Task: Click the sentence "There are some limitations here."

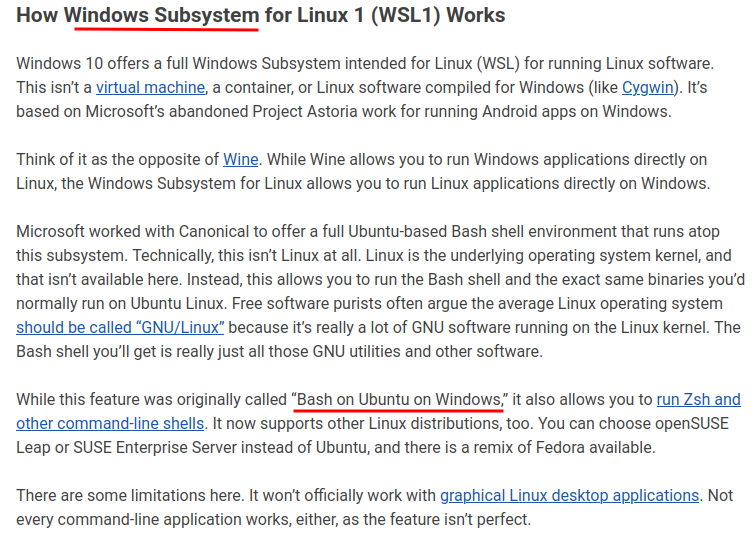Action: 130,495
